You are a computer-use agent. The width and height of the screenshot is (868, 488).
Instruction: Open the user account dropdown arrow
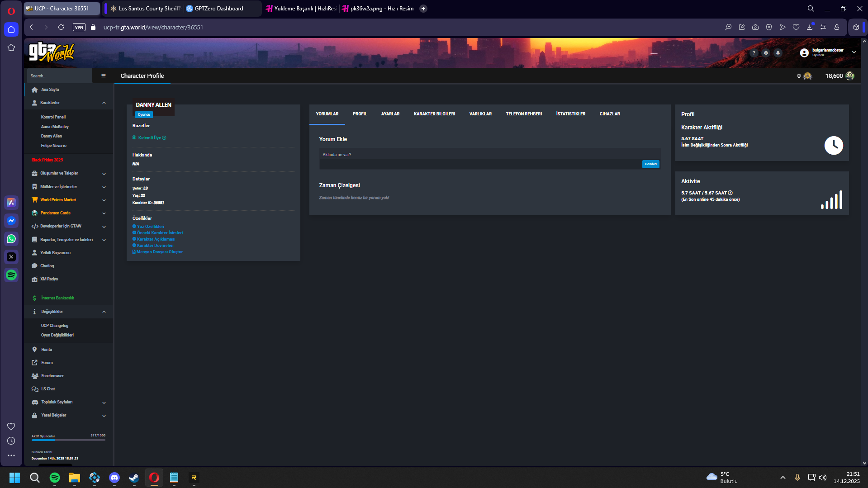tap(854, 52)
